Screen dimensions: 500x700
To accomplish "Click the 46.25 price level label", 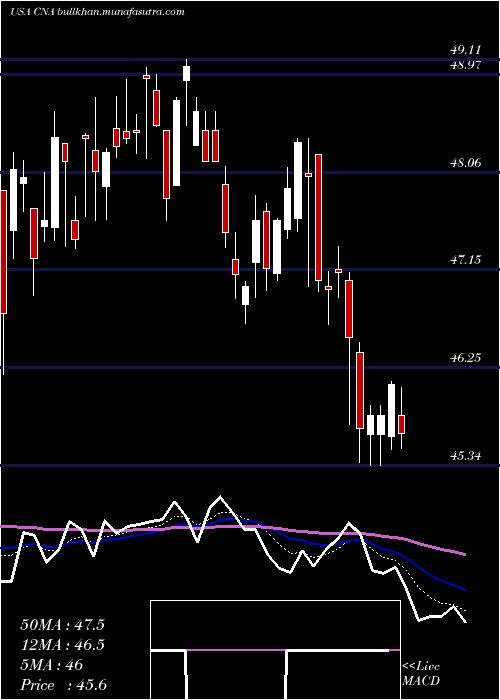I will click(466, 358).
